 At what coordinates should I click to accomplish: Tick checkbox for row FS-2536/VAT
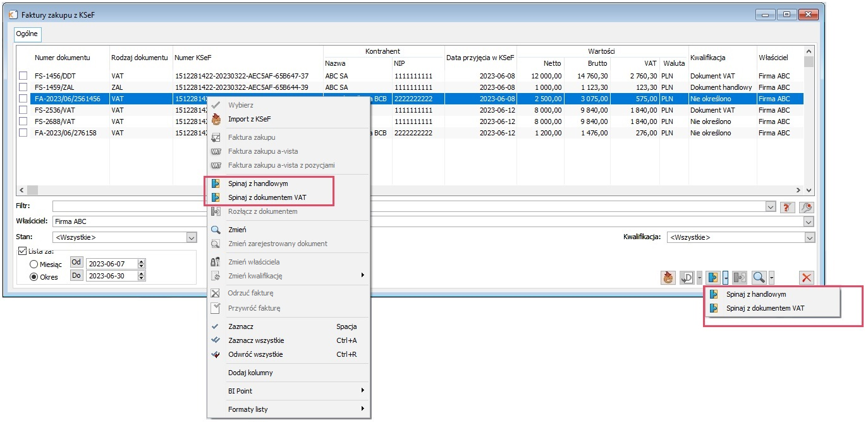point(23,110)
